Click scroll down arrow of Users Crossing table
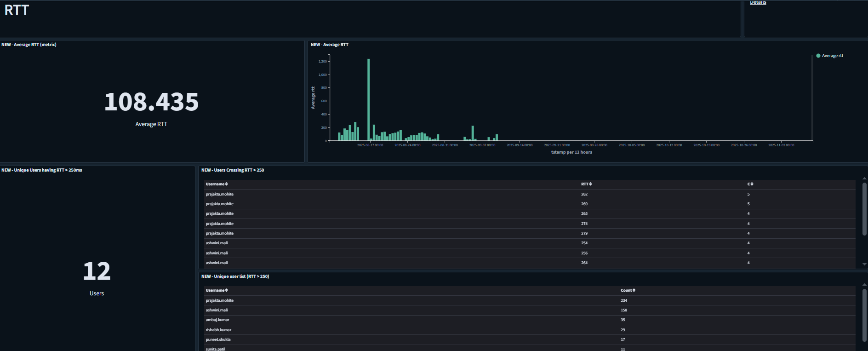Image resolution: width=868 pixels, height=351 pixels. 864,265
